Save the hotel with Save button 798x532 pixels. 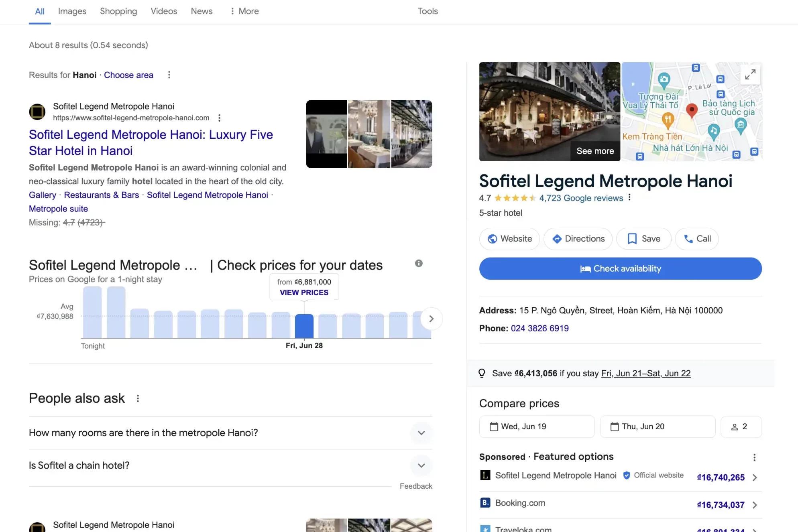pyautogui.click(x=644, y=239)
